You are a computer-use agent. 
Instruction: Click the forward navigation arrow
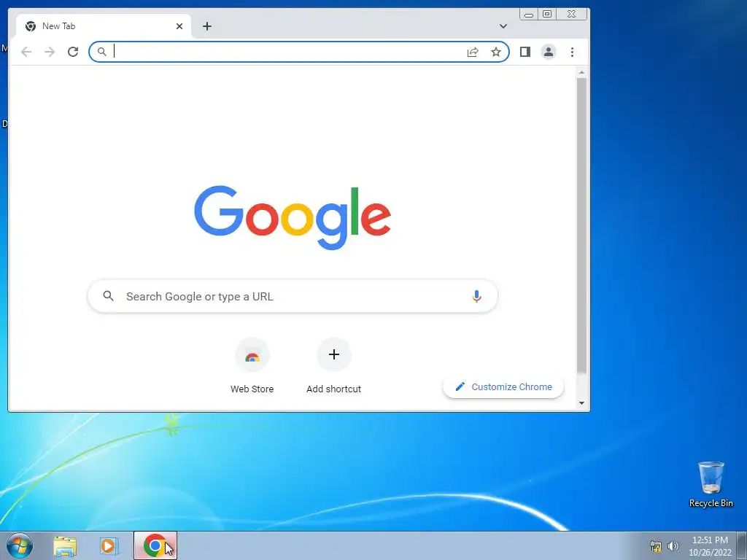[x=50, y=52]
